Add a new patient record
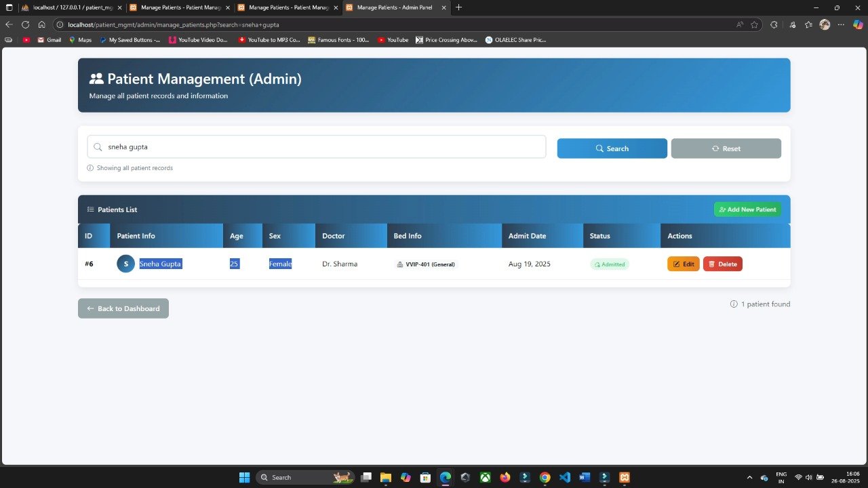868x488 pixels. click(x=747, y=209)
